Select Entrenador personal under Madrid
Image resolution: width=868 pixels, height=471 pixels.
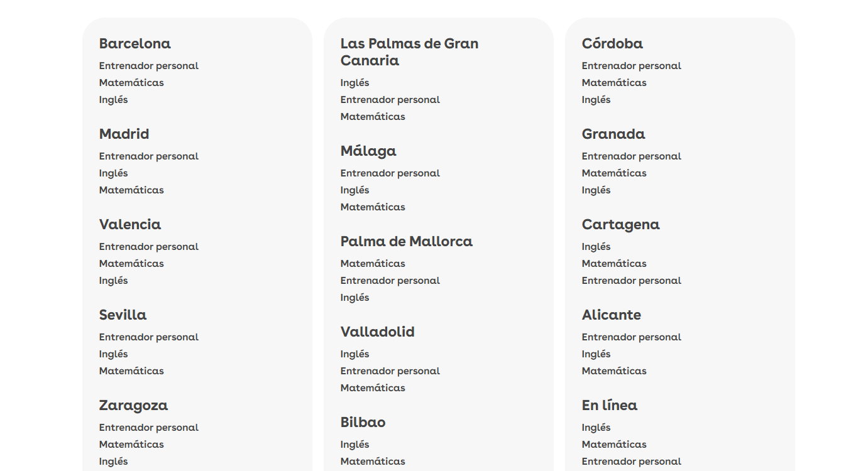[148, 156]
